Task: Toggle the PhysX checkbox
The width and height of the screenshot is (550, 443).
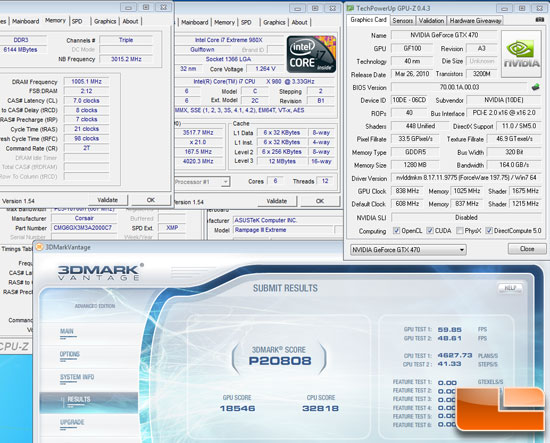Action: click(459, 230)
